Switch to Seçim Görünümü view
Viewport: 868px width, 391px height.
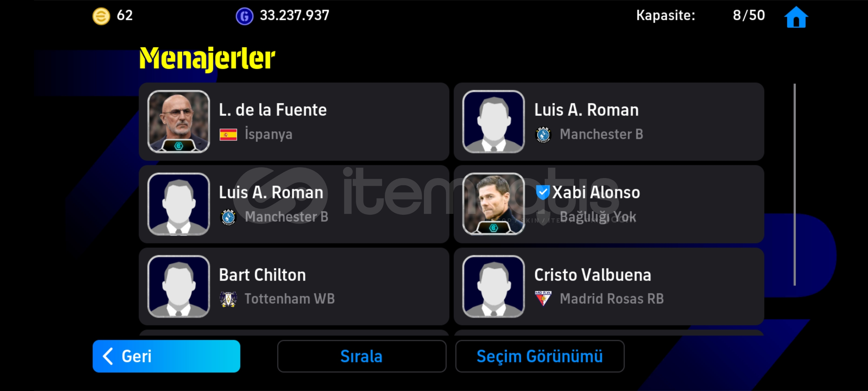[540, 356]
